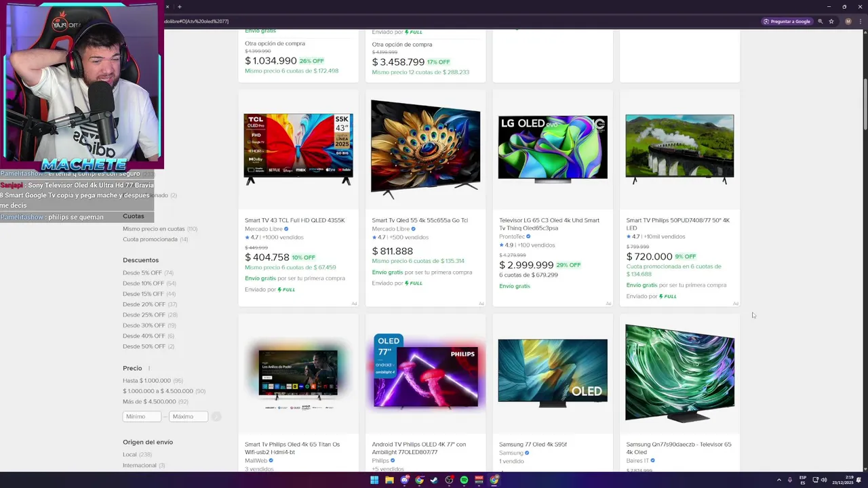Open Philips 50PUD7408 train image
Screen dimensions: 868x488
(679, 149)
